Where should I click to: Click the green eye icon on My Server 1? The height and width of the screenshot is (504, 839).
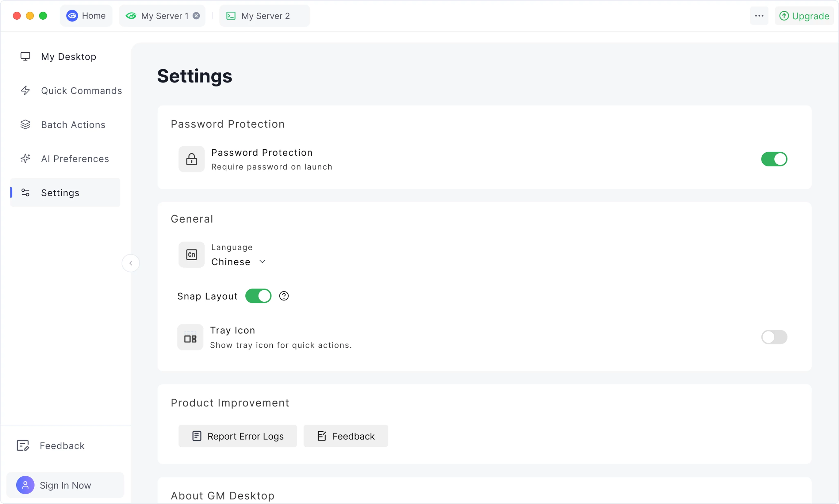click(x=131, y=16)
